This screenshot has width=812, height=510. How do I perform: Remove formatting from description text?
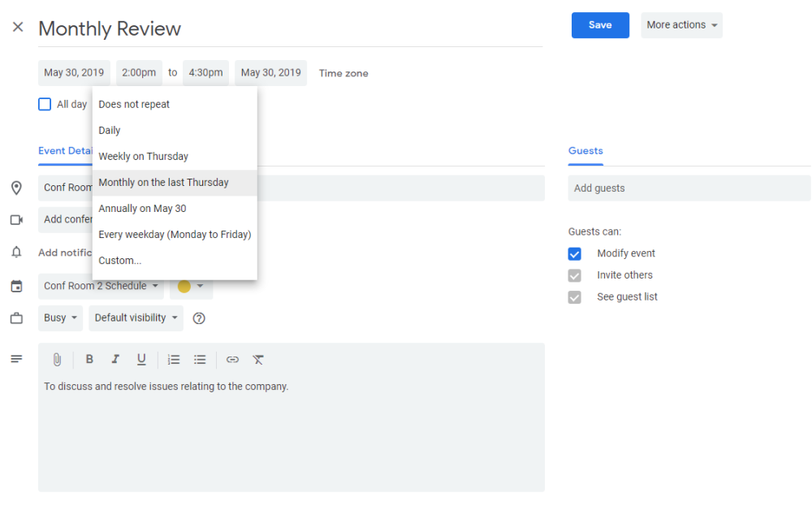tap(258, 359)
